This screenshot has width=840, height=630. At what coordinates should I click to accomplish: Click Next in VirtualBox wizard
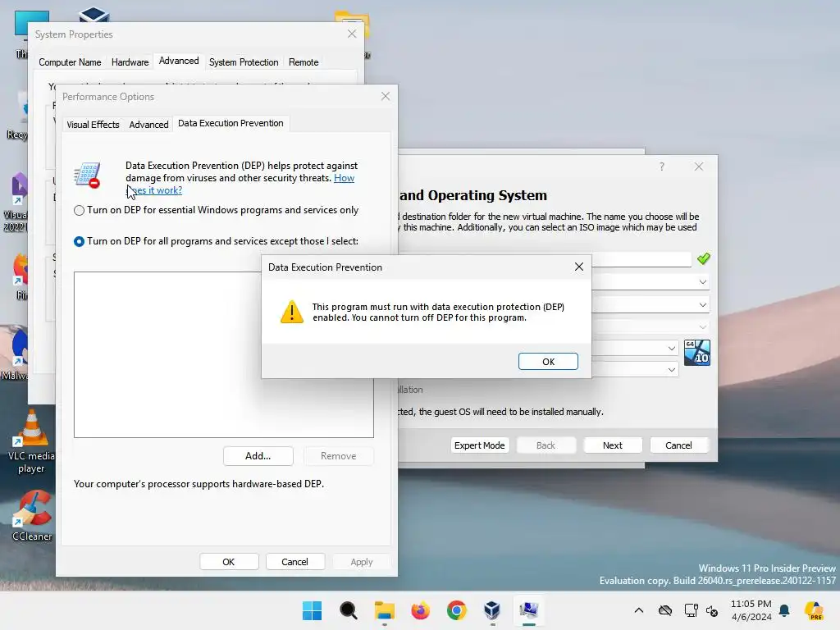pos(612,445)
